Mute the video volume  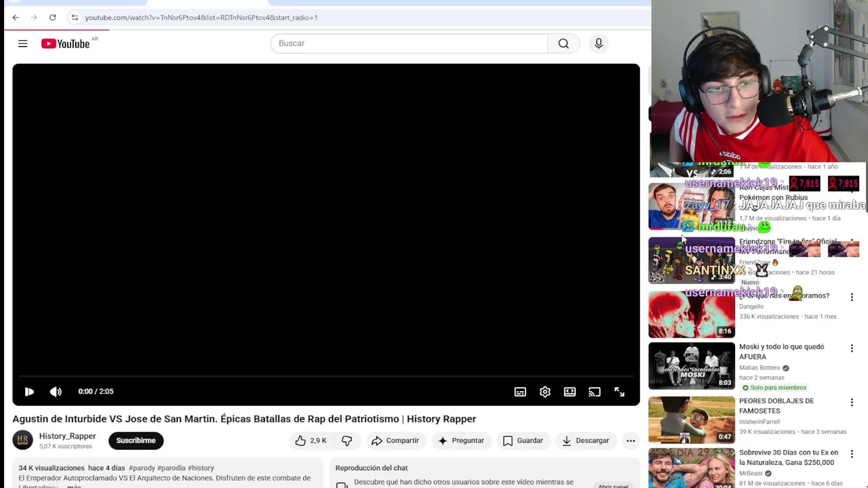56,392
